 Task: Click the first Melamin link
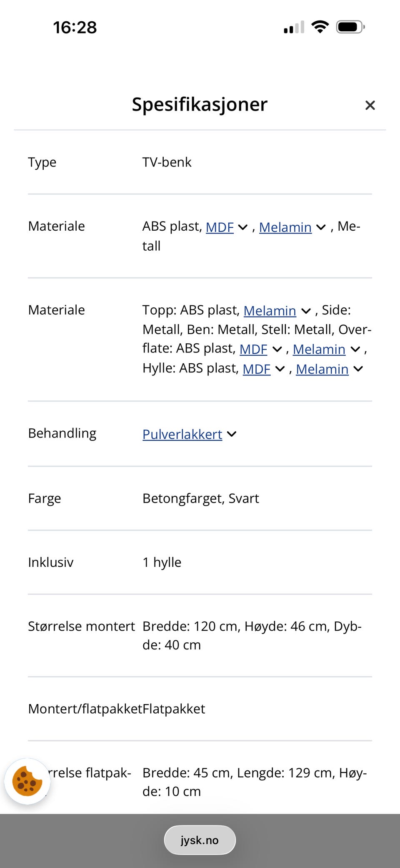[x=285, y=227]
